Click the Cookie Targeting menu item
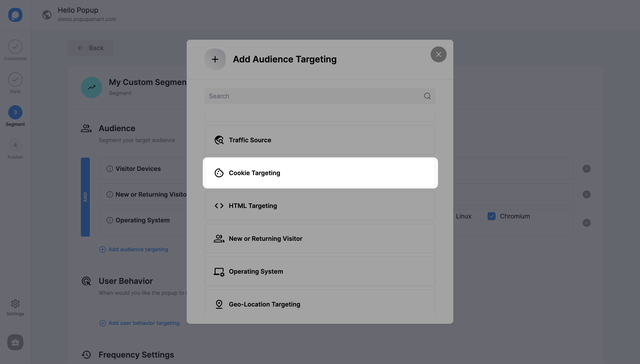 click(x=320, y=172)
